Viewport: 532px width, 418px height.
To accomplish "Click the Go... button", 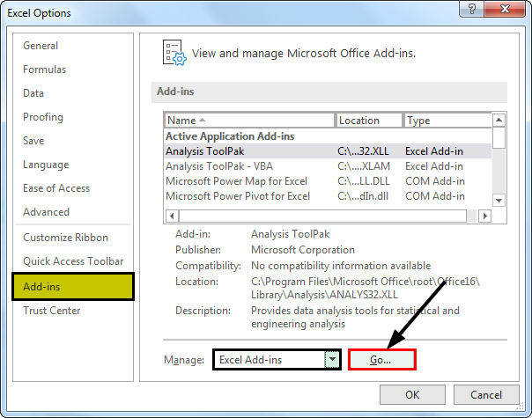I will click(381, 360).
